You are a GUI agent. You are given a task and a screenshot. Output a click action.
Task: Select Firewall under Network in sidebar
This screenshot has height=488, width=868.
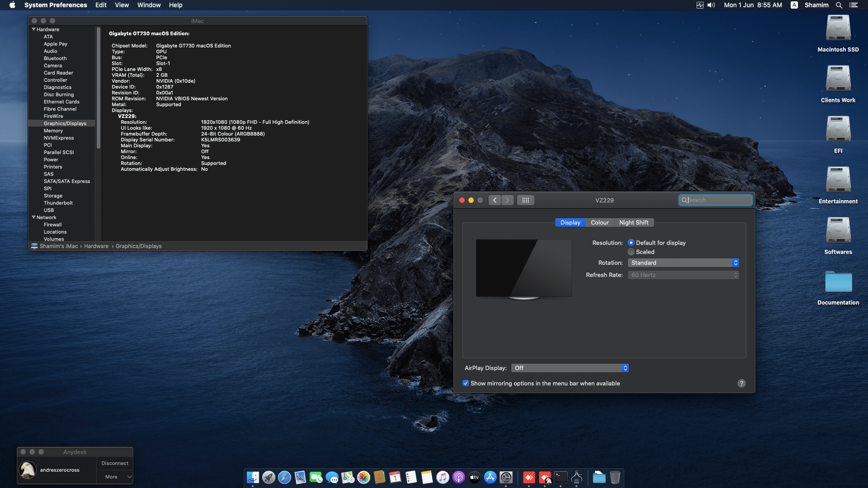click(x=53, y=225)
